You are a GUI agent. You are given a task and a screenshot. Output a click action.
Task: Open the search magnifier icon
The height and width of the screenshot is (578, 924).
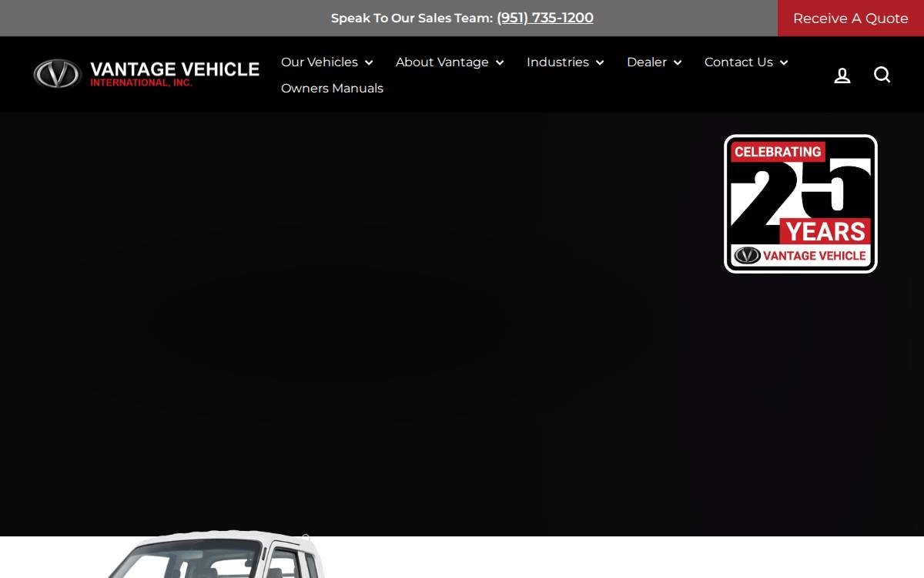pos(882,75)
